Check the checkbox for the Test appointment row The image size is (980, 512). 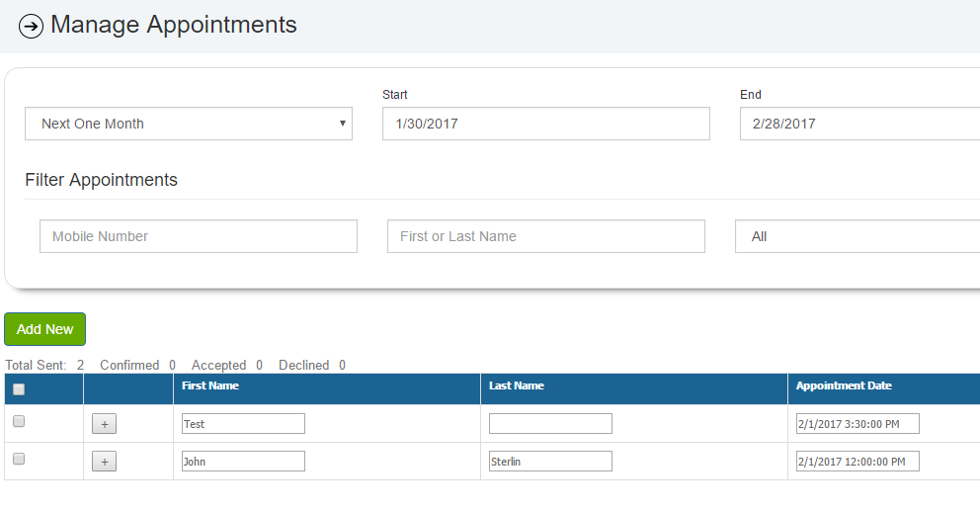(x=19, y=421)
